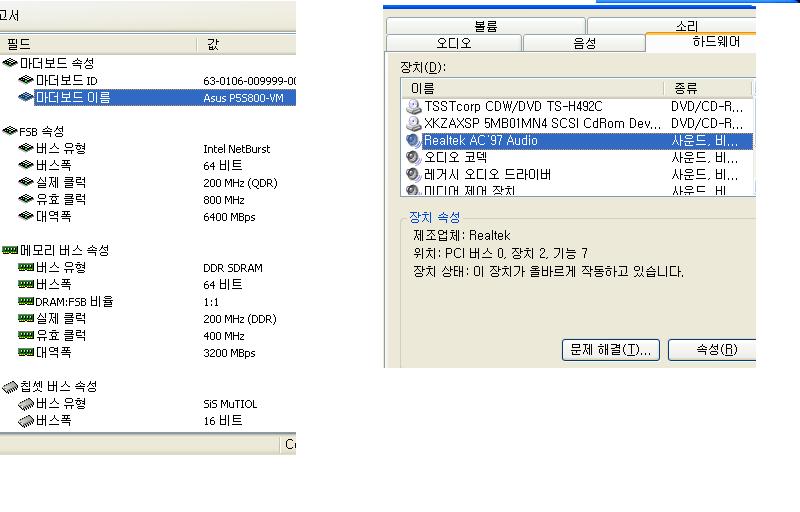800x512 pixels.
Task: Select the 레거시 오디오 드라이버 row
Action: pos(578,174)
